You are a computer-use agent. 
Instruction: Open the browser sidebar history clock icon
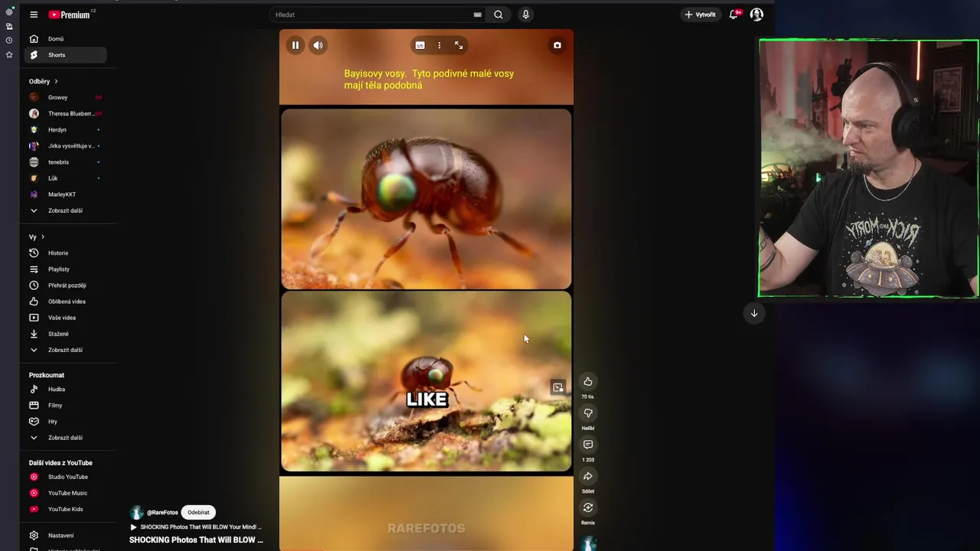pos(9,41)
